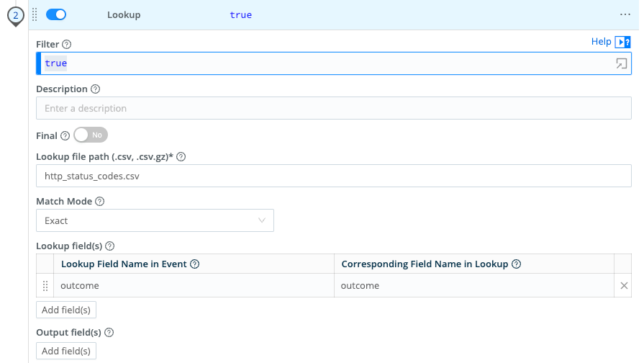Click the Filter help question mark icon
644x363 pixels.
pyautogui.click(x=67, y=45)
